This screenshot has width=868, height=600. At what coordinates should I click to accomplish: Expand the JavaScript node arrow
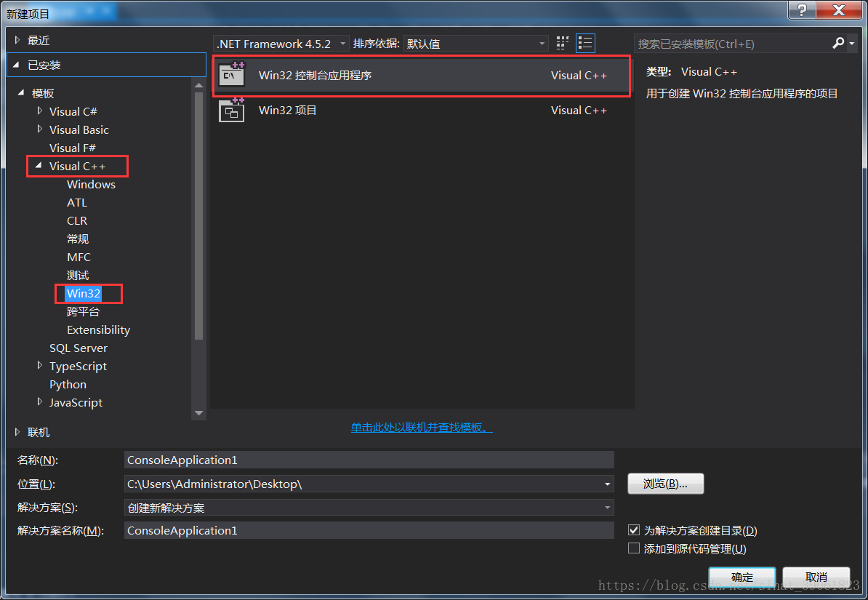(39, 401)
